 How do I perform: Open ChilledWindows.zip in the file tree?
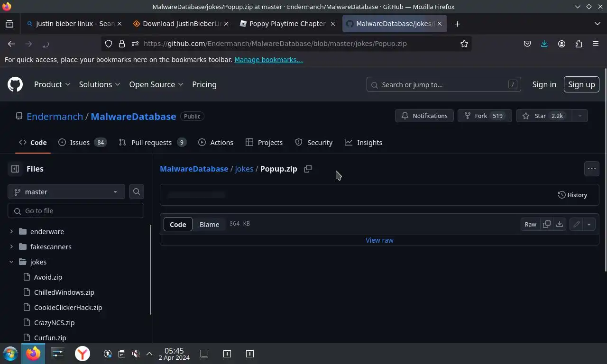pyautogui.click(x=64, y=292)
